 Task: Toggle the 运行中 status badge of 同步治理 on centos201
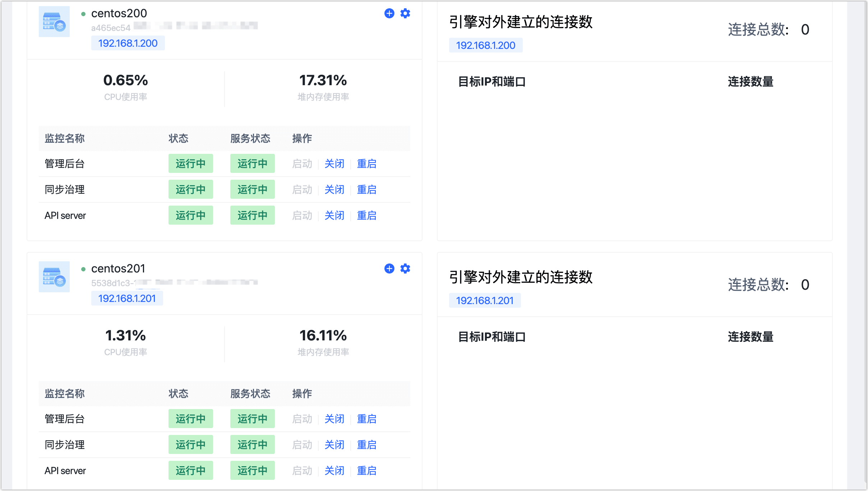[191, 445]
